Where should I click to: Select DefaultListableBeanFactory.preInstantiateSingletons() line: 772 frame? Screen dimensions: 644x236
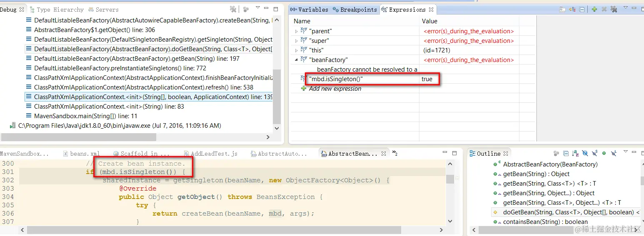point(120,68)
